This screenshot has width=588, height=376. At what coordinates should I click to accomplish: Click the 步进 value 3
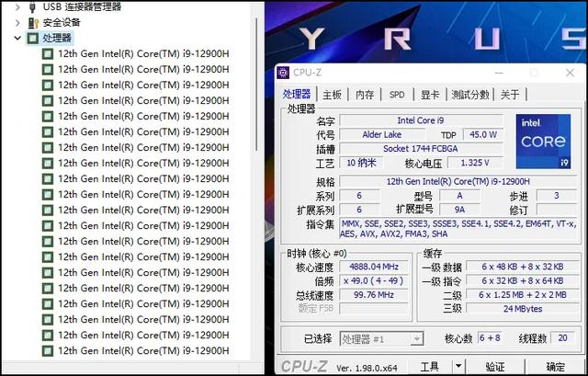(557, 196)
